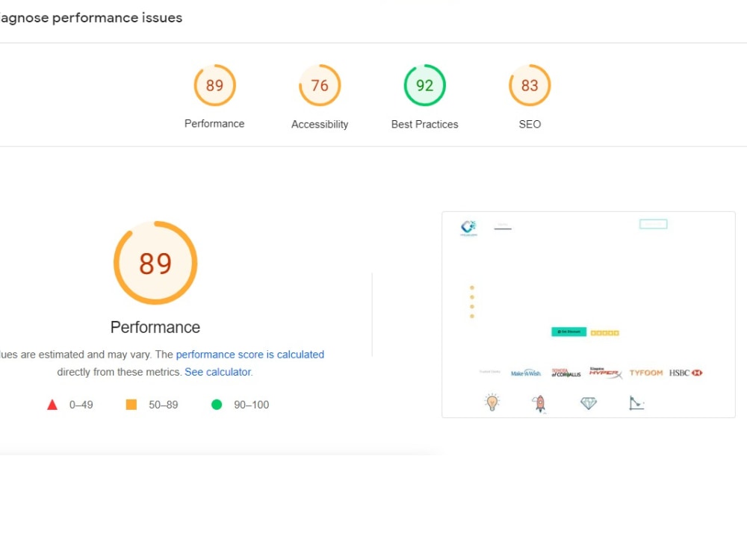
Task: Click the light bulb icon in the preview
Action: point(492,402)
